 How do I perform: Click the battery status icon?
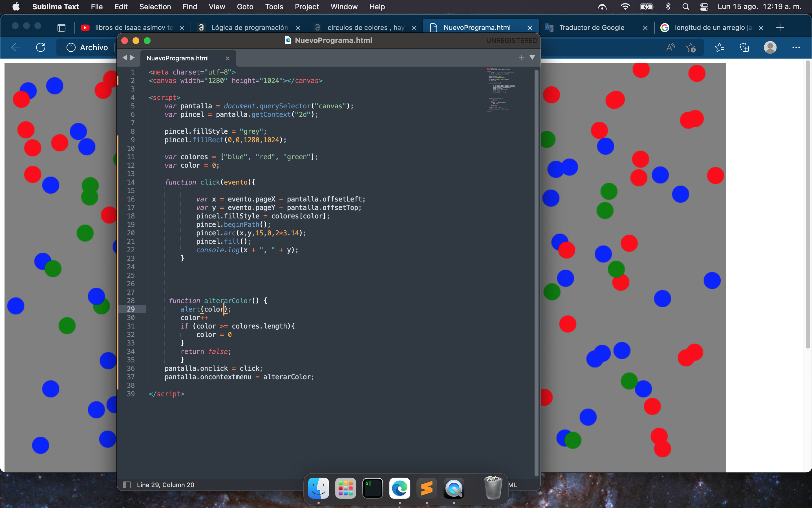pyautogui.click(x=646, y=7)
